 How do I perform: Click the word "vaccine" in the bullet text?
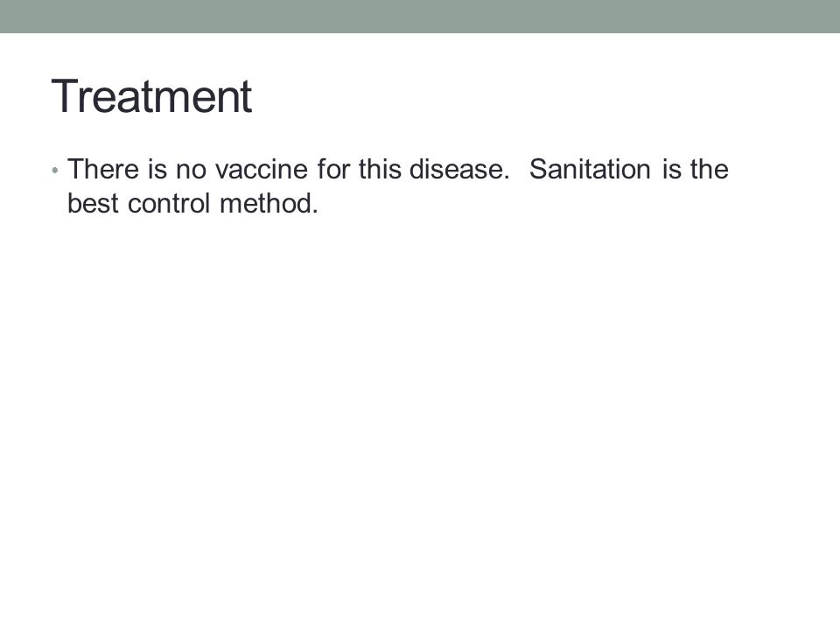(x=262, y=169)
